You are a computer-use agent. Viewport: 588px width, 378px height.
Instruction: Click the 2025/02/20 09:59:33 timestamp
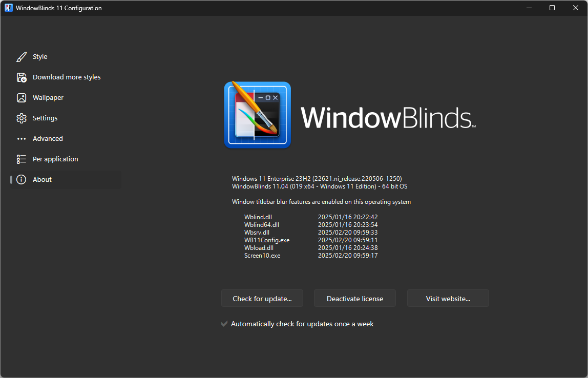coord(348,233)
